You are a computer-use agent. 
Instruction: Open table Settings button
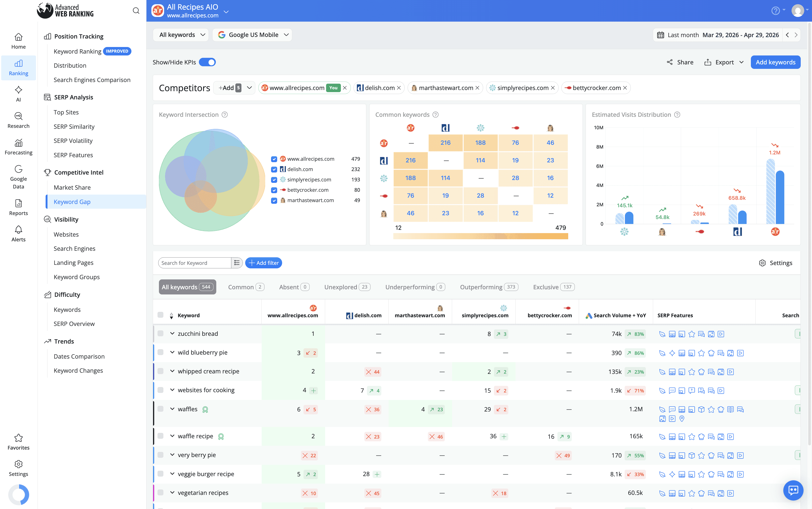click(776, 263)
